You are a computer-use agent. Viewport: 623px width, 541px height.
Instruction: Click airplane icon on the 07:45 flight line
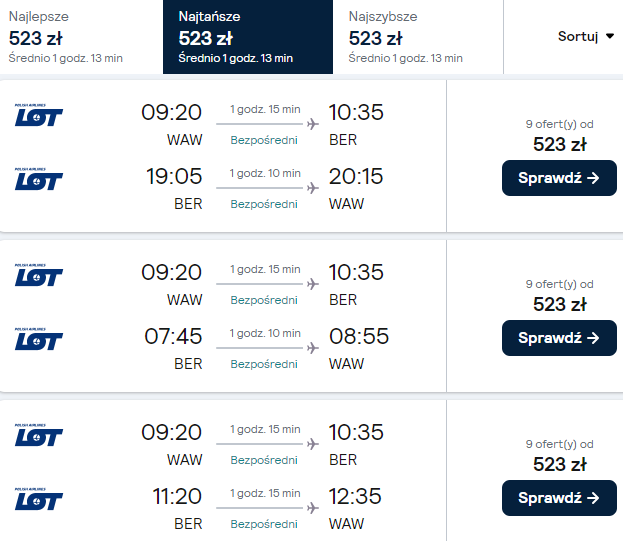314,347
